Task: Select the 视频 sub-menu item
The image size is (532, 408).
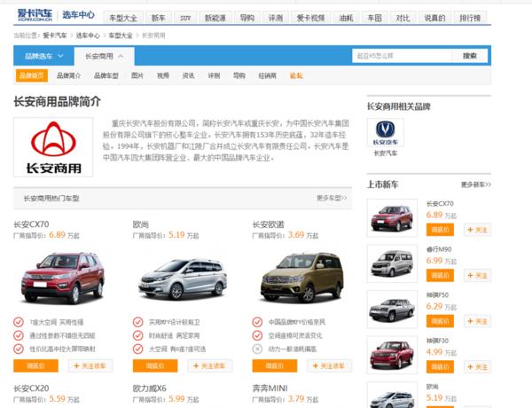Action: pos(163,75)
